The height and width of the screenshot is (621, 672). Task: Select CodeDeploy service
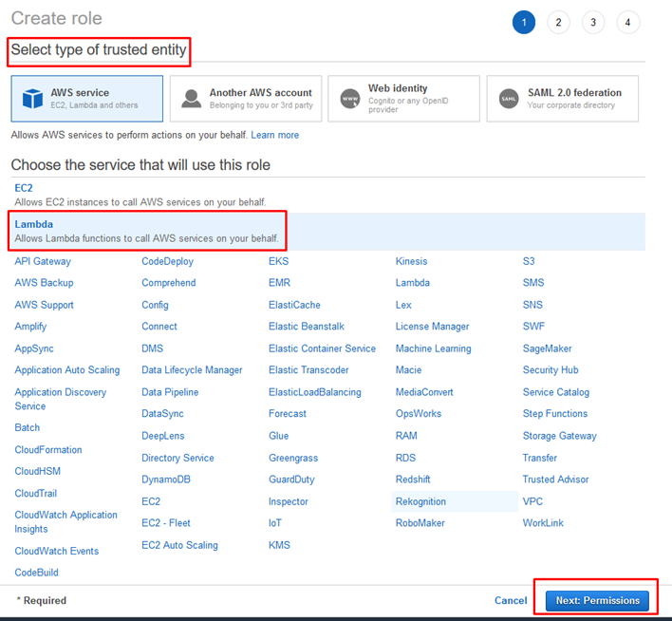coord(168,261)
